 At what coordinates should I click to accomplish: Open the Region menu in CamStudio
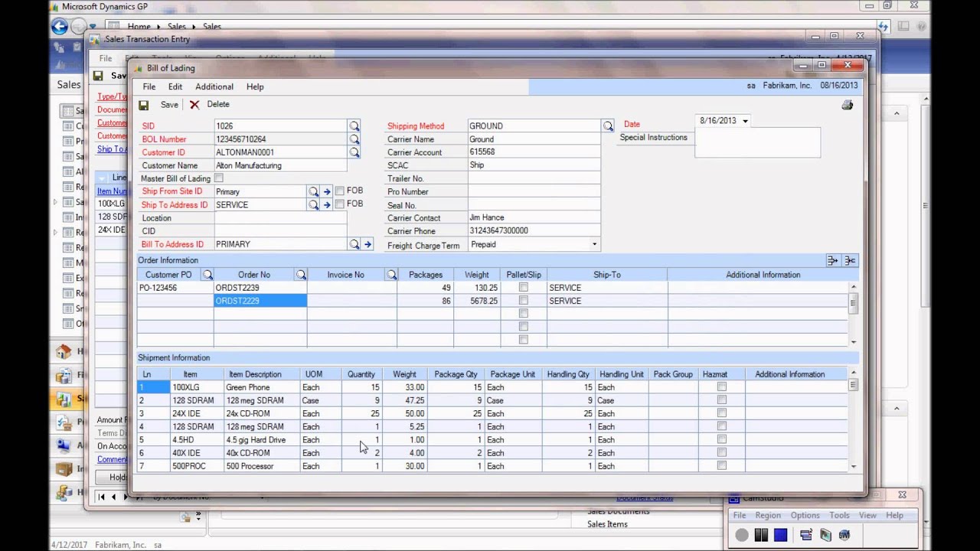point(768,516)
